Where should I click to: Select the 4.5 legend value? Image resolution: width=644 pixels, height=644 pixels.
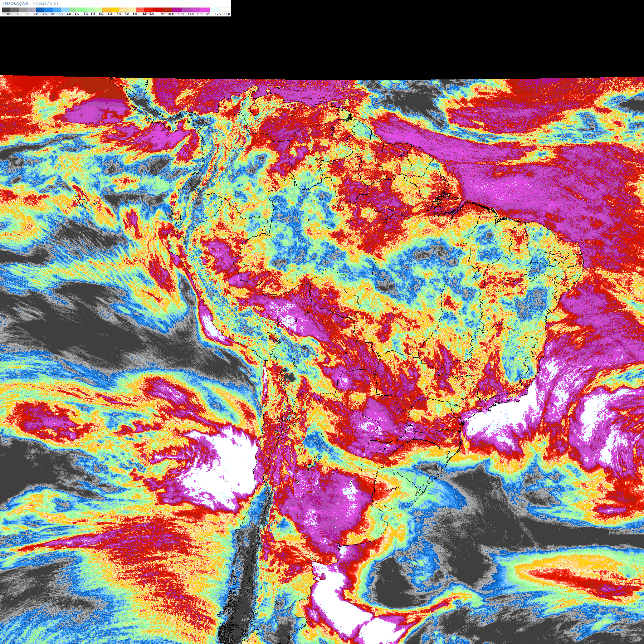pyautogui.click(x=77, y=14)
